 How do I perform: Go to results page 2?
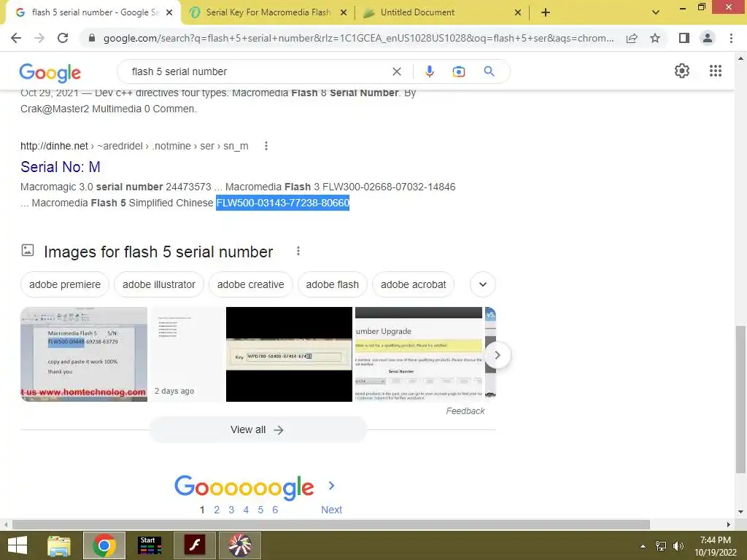point(217,510)
